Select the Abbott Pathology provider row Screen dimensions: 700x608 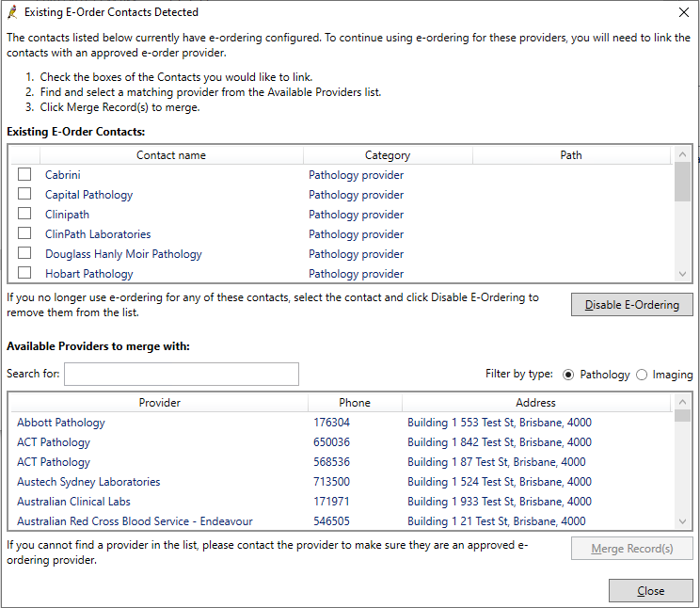tap(342, 423)
